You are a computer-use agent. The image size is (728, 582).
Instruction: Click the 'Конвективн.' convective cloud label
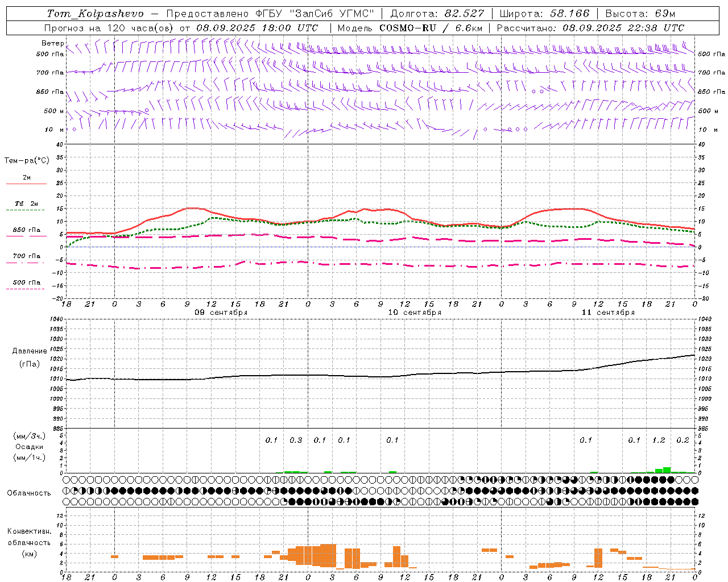(30, 531)
